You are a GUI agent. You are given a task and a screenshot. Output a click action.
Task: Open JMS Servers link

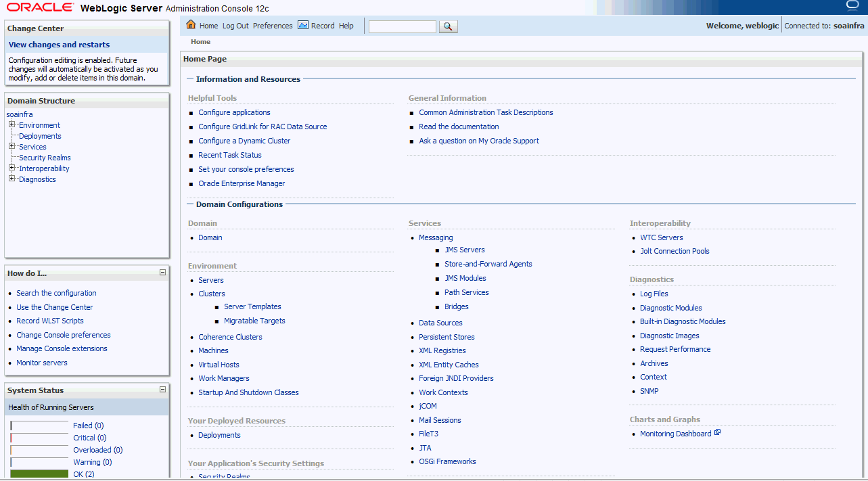[x=465, y=250]
